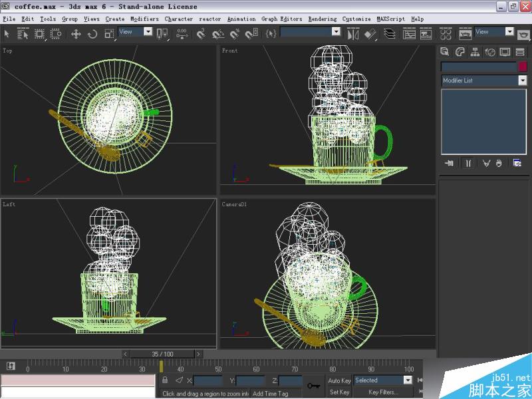This screenshot has height=399, width=532.
Task: Click the Mirror Selected Objects icon
Action: [x=353, y=33]
